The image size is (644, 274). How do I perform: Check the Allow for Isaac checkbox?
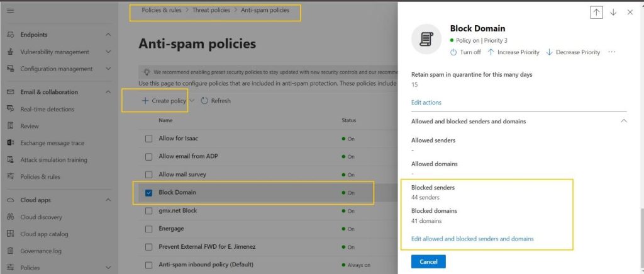tap(149, 139)
